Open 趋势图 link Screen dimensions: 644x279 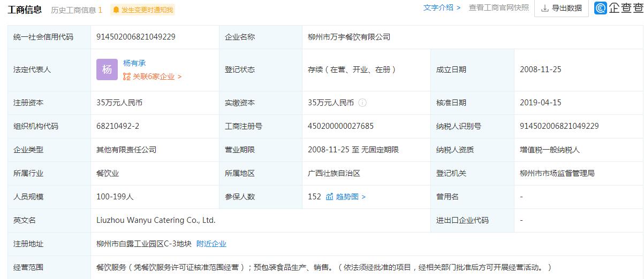tap(351, 197)
